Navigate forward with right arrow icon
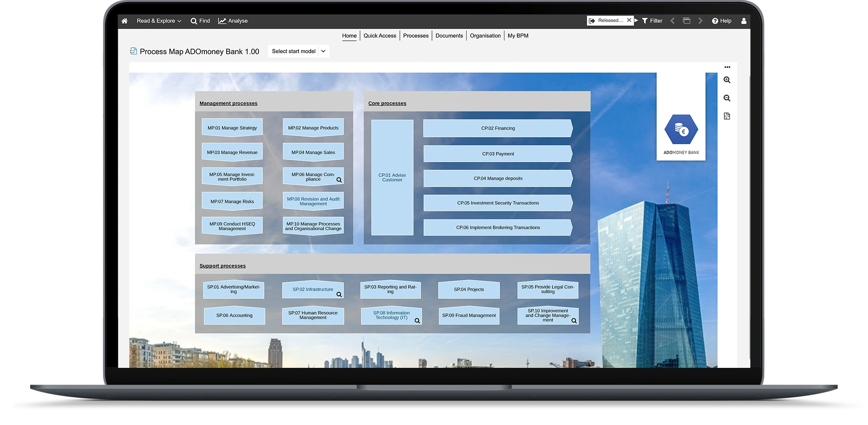This screenshot has height=425, width=868. pos(701,21)
